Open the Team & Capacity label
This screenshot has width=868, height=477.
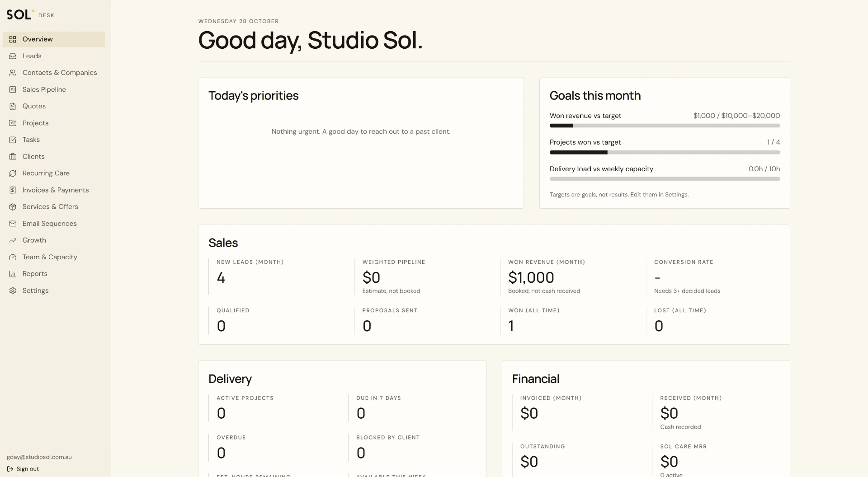point(50,257)
